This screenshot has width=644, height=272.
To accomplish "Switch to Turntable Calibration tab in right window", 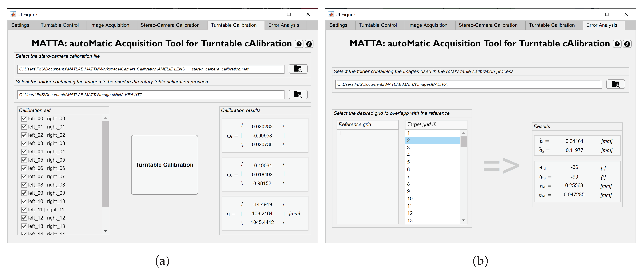I will (x=552, y=25).
